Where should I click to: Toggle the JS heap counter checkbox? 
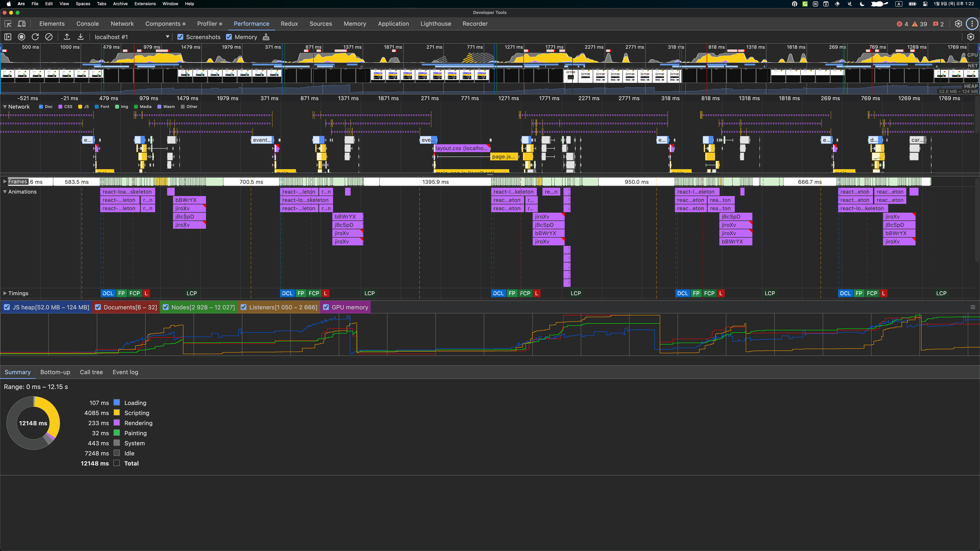click(x=7, y=307)
